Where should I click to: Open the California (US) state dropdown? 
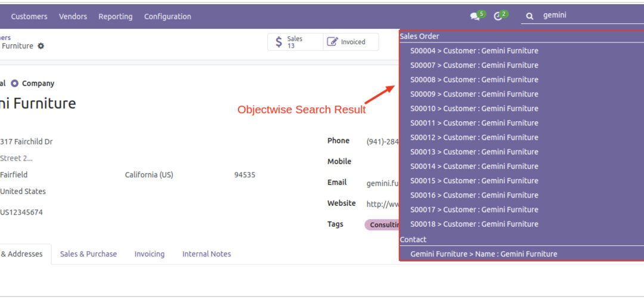click(149, 175)
